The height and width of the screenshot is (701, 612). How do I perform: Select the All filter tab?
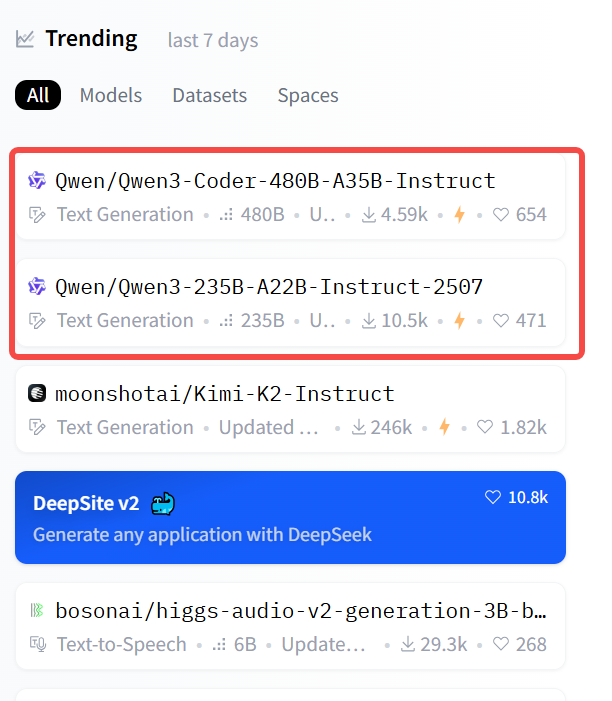click(x=38, y=95)
